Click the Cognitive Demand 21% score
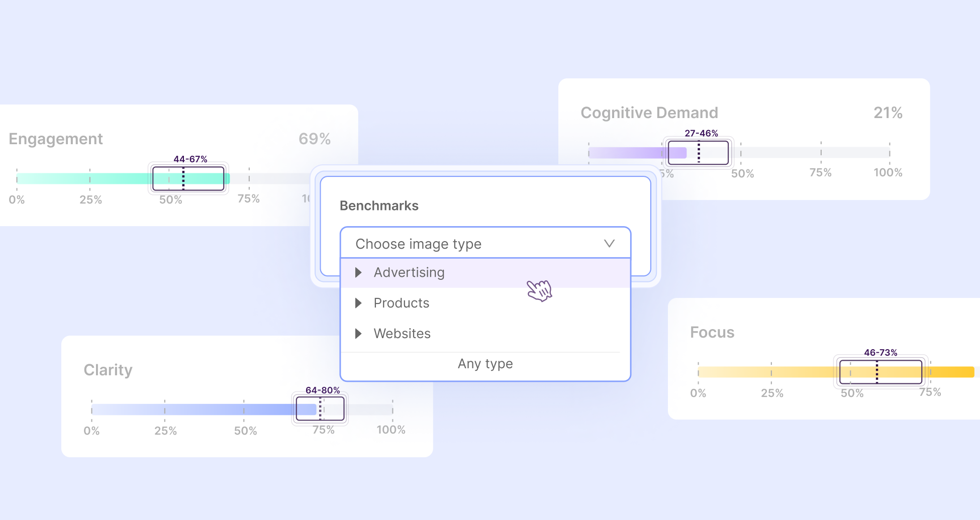This screenshot has height=520, width=980. tap(888, 113)
